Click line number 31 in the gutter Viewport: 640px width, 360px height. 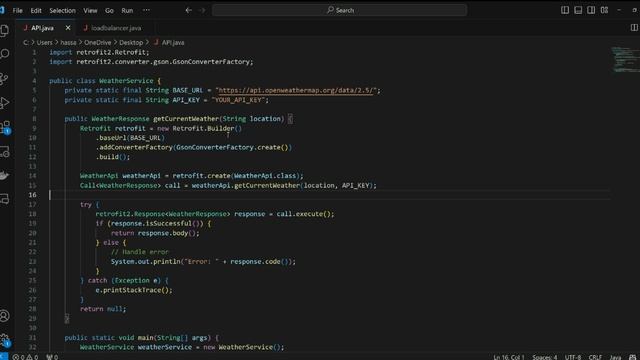[x=32, y=338]
